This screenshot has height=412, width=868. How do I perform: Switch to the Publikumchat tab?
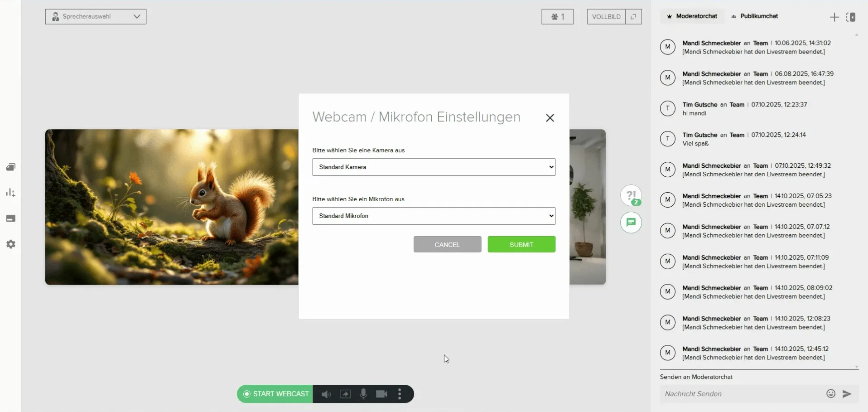click(x=754, y=16)
